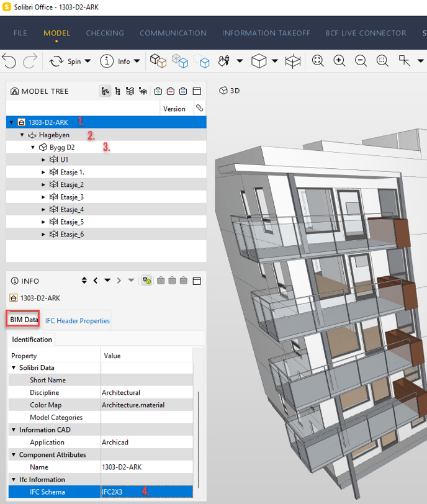Viewport: 427px width, 504px height.
Task: Click Info panel forward arrow
Action: [x=119, y=281]
